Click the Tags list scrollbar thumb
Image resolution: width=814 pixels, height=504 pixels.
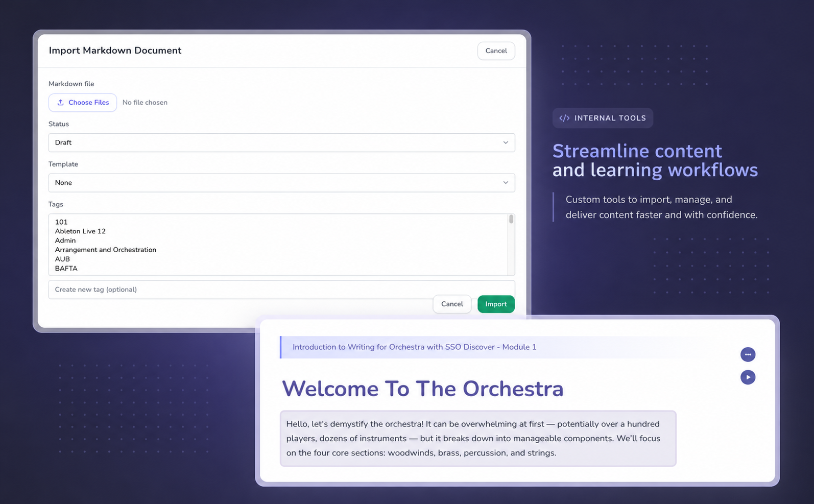tap(511, 220)
